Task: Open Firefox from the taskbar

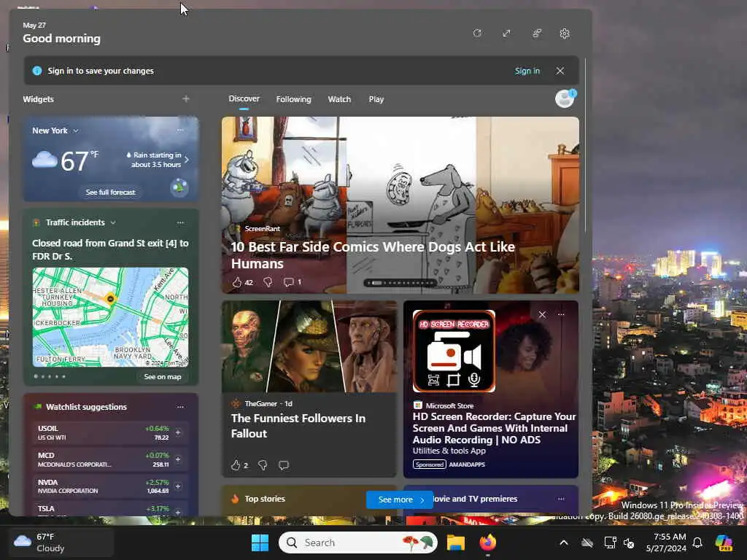Action: [487, 542]
